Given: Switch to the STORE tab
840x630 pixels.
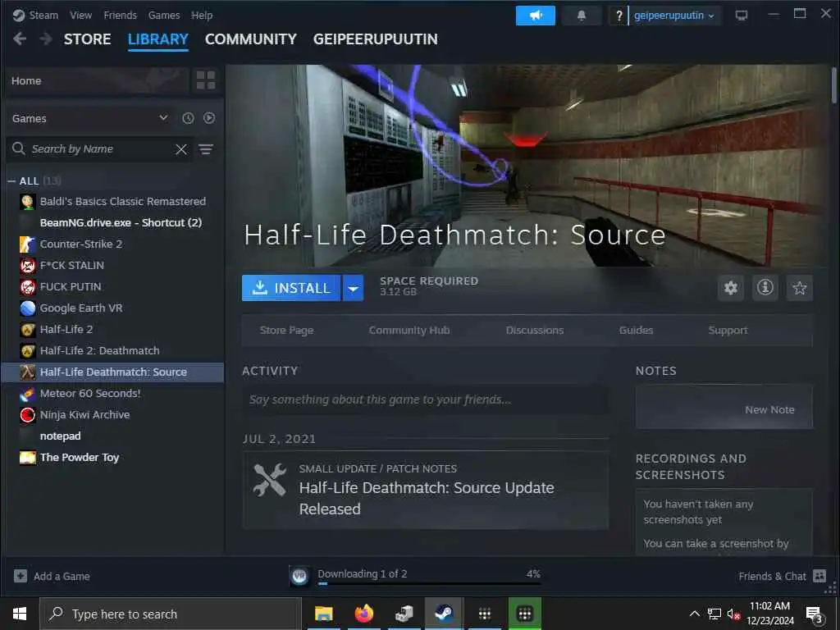Looking at the screenshot, I should pos(87,39).
